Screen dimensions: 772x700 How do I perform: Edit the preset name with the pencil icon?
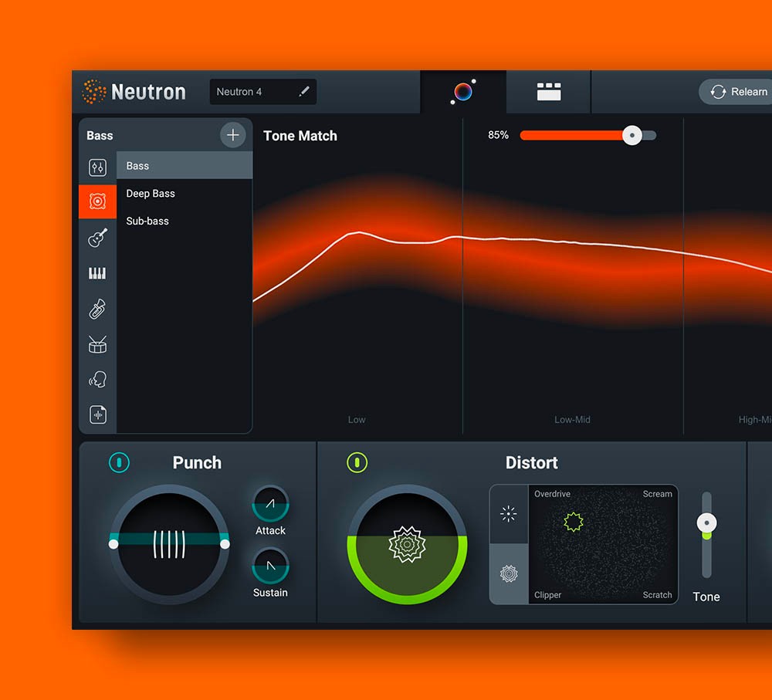pos(304,91)
